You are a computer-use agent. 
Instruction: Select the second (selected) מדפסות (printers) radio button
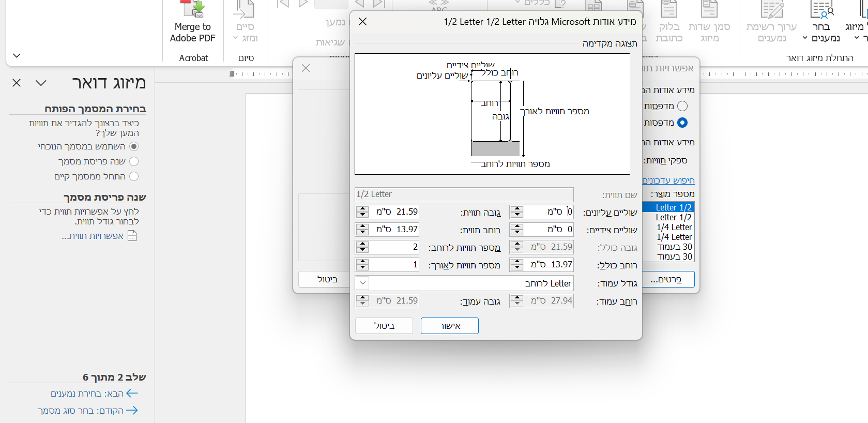point(682,123)
